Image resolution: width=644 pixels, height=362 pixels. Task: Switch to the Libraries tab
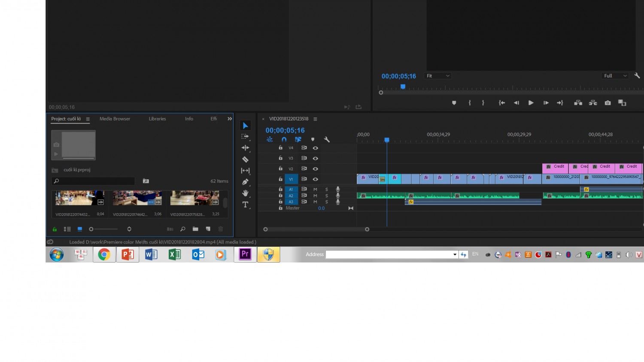coord(157,119)
